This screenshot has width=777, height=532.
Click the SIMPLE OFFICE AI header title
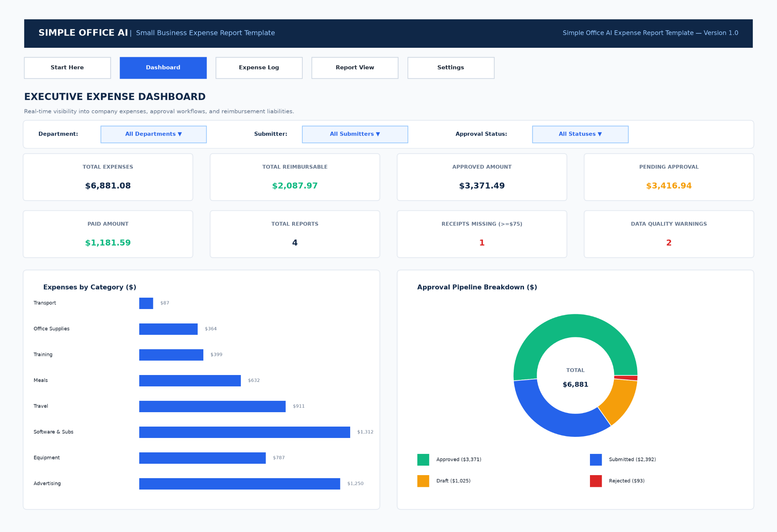coord(83,33)
